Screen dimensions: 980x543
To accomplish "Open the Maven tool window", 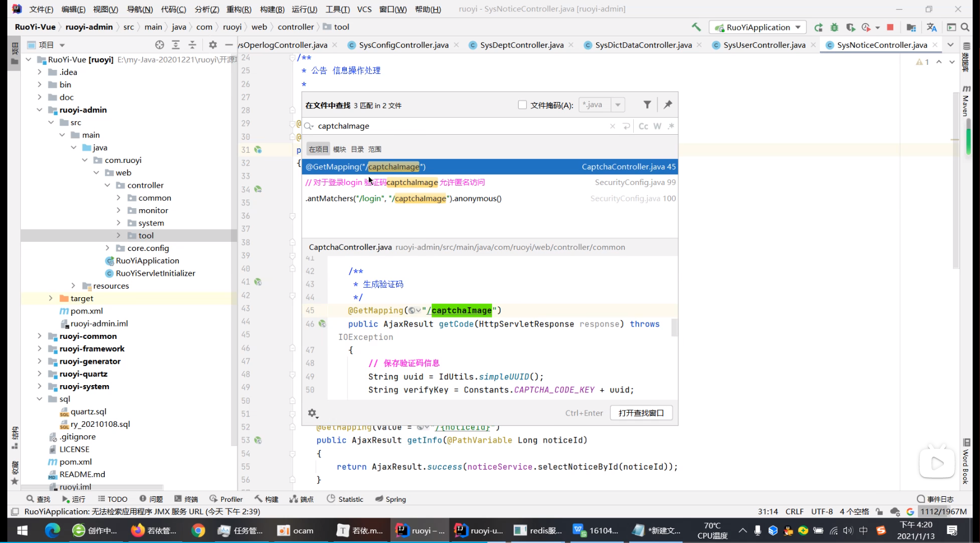I will tap(966, 101).
